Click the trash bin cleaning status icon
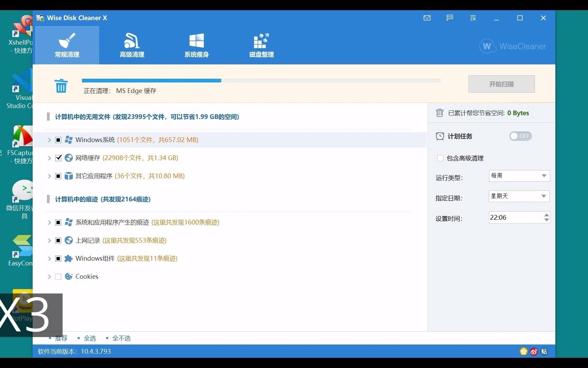The width and height of the screenshot is (588, 368). click(x=61, y=86)
